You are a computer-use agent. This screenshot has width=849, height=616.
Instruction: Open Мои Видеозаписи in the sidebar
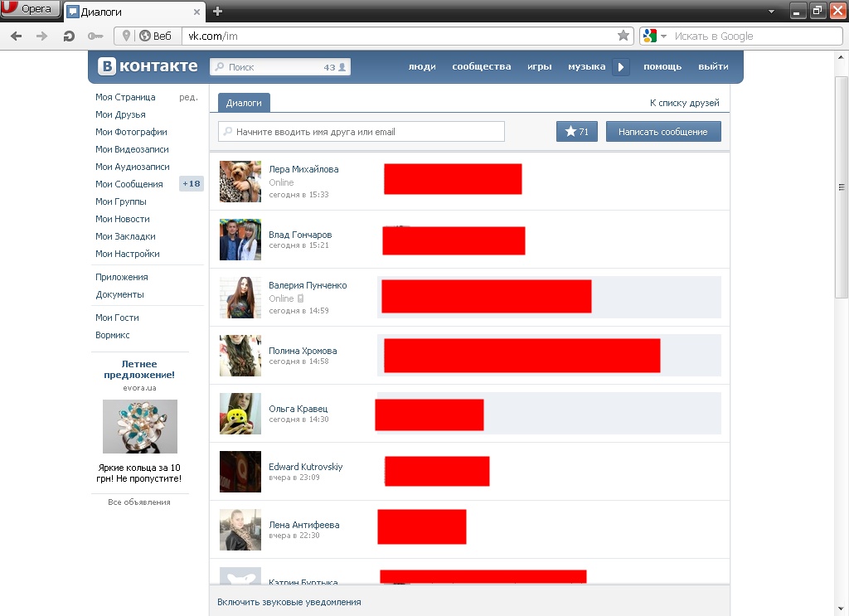click(132, 149)
